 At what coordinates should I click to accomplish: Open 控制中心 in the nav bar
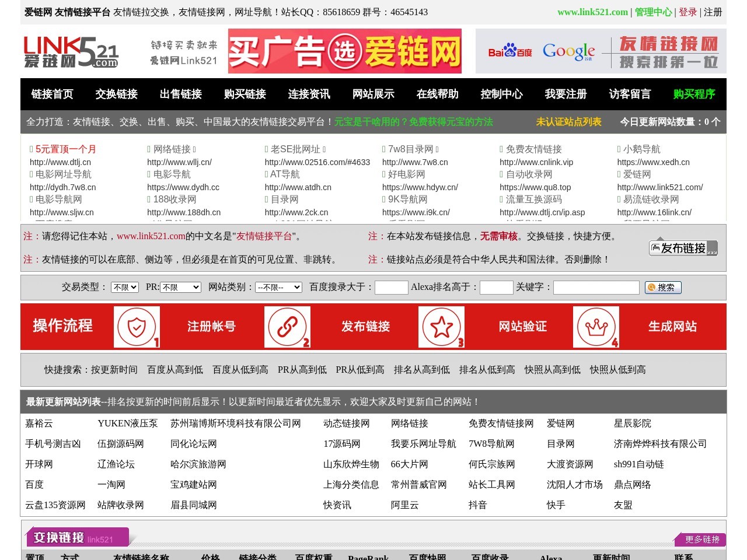click(x=502, y=94)
